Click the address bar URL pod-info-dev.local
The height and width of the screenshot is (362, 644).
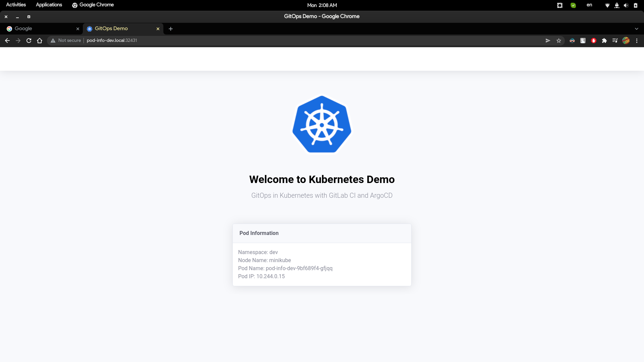click(112, 40)
